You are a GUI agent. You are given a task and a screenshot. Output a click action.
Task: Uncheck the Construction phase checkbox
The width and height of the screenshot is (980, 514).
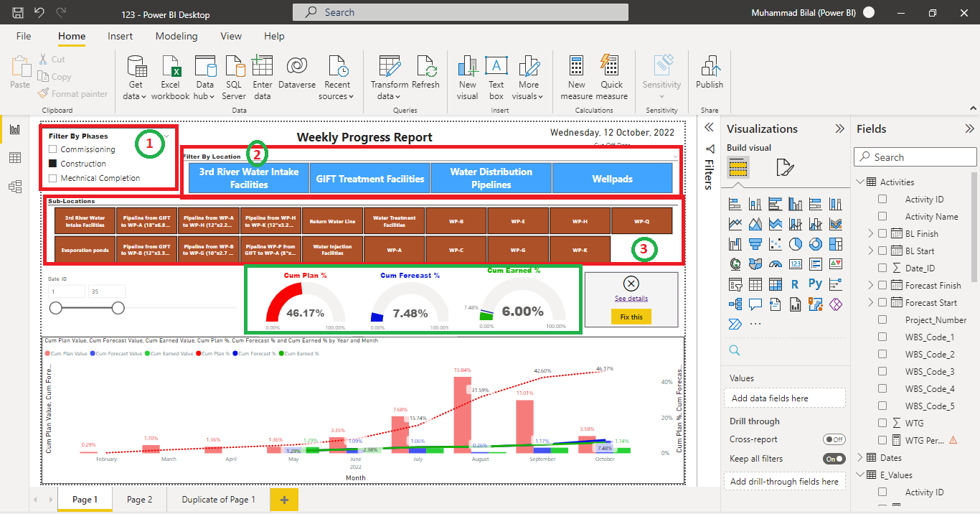click(52, 164)
